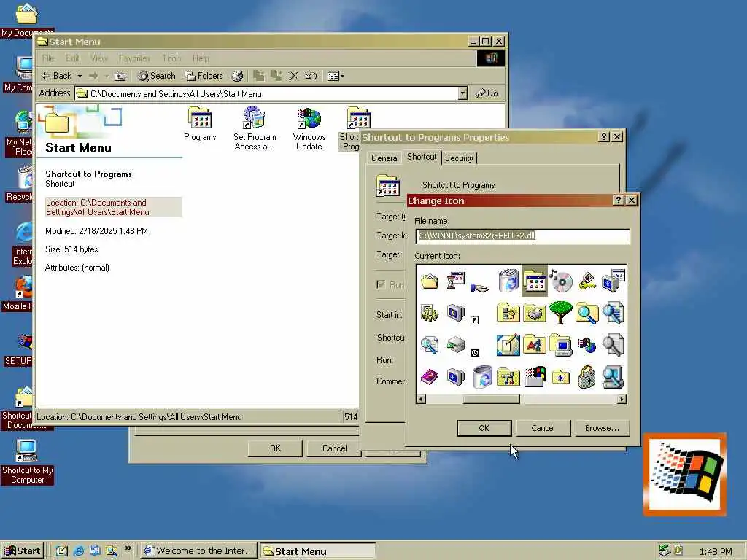Choose the pencil and paper icon
The height and width of the screenshot is (560, 747).
coord(508,345)
